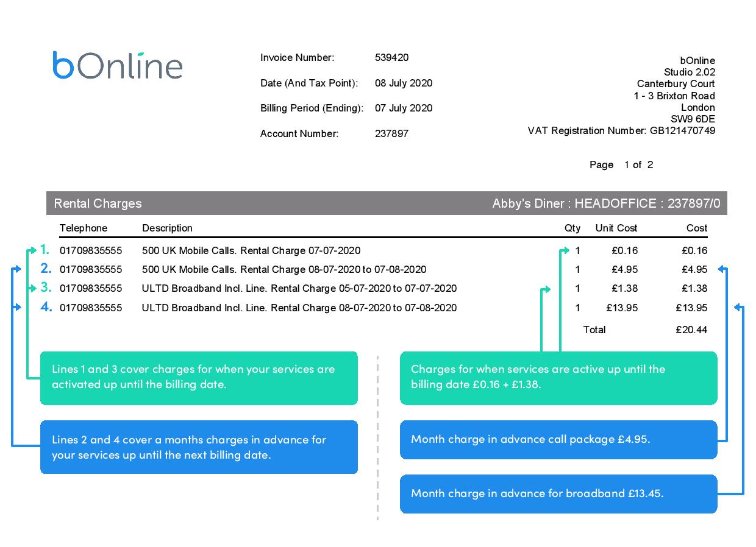This screenshot has width=756, height=547.
Task: Click the Account Number label
Action: point(299,134)
